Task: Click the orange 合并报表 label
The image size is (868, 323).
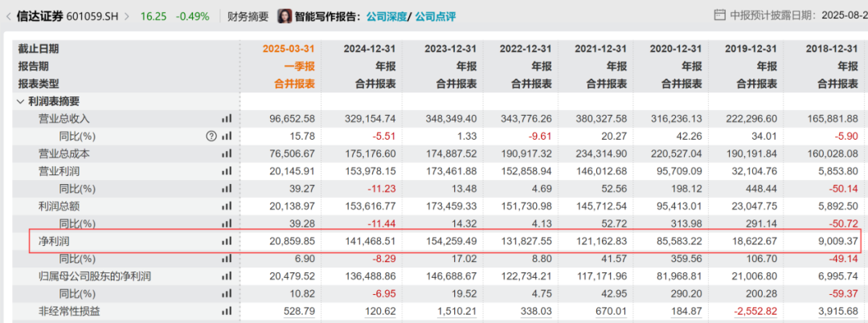Action: click(294, 84)
